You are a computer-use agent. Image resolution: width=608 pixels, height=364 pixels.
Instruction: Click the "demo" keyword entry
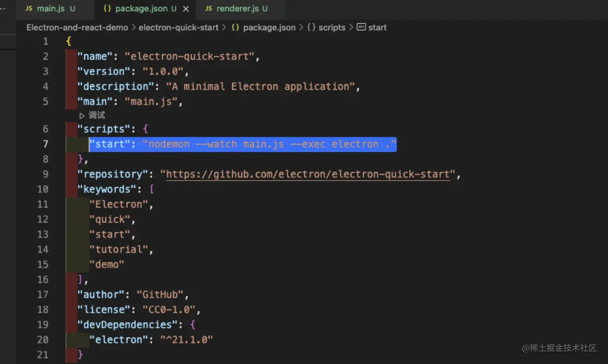point(107,264)
